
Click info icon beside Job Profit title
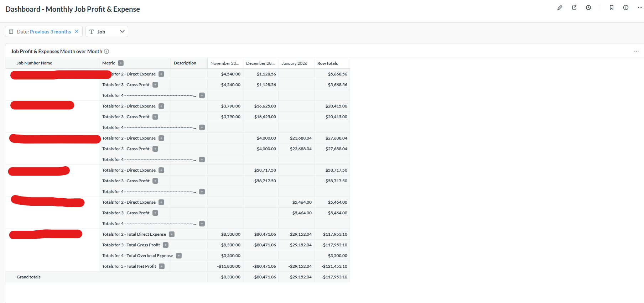(107, 51)
